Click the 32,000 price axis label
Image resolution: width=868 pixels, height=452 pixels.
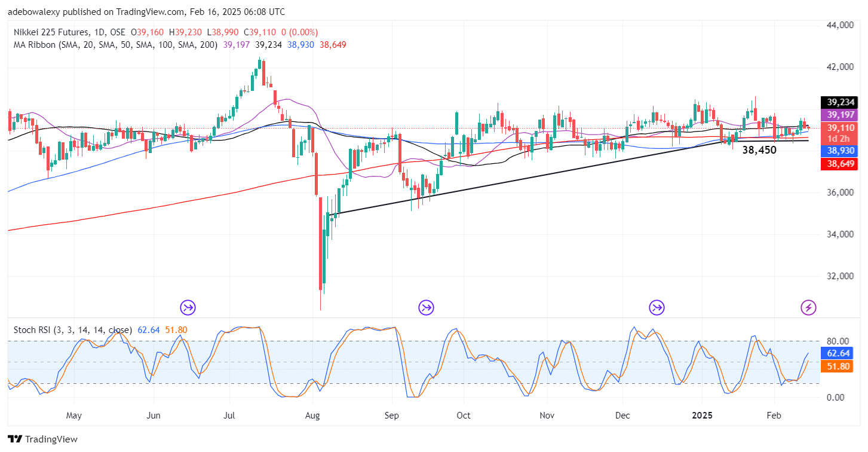[x=841, y=276]
